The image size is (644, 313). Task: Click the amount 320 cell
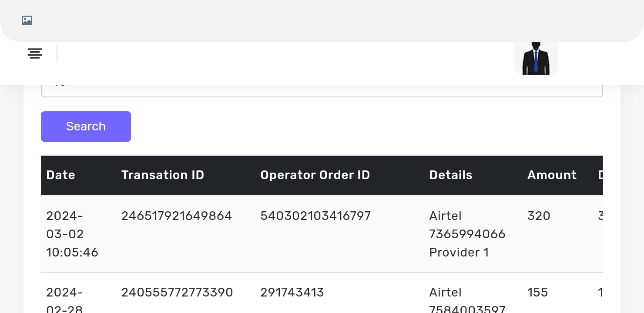[x=539, y=216]
